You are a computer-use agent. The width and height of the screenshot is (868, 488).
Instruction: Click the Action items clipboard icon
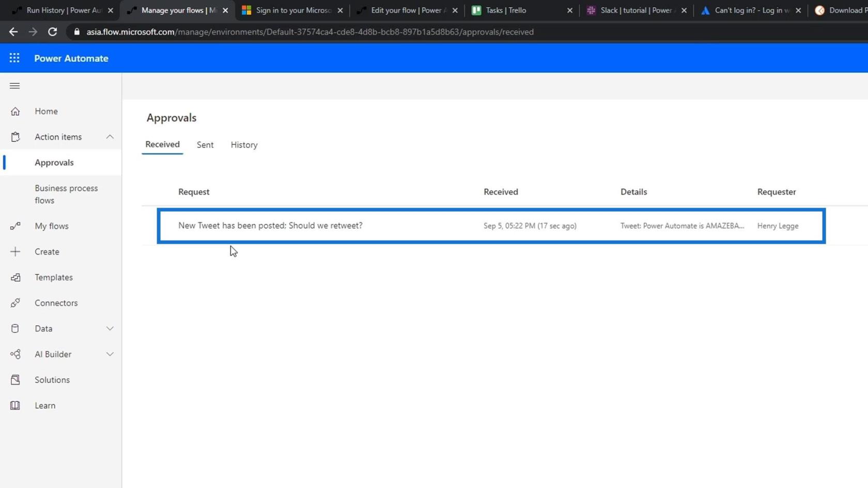click(x=15, y=137)
